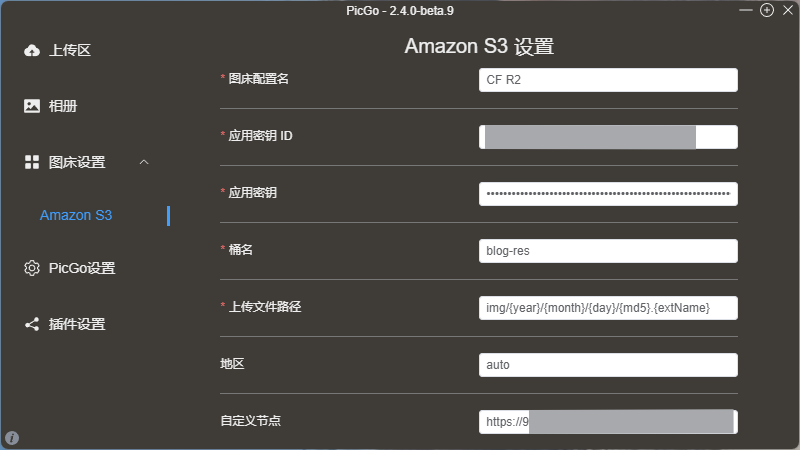Click the 上传文件路径 input field
Screen dimensions: 800x450
[608, 308]
